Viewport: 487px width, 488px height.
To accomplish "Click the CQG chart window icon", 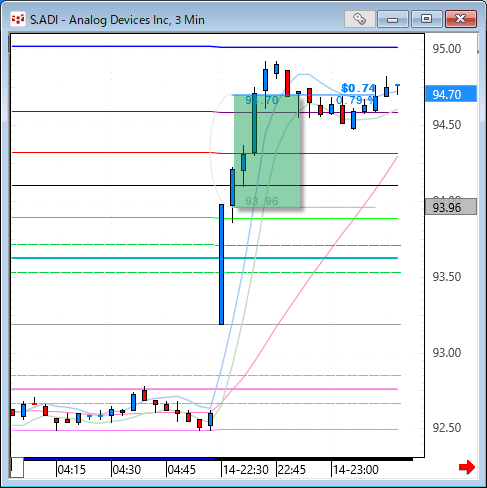I will click(x=18, y=19).
